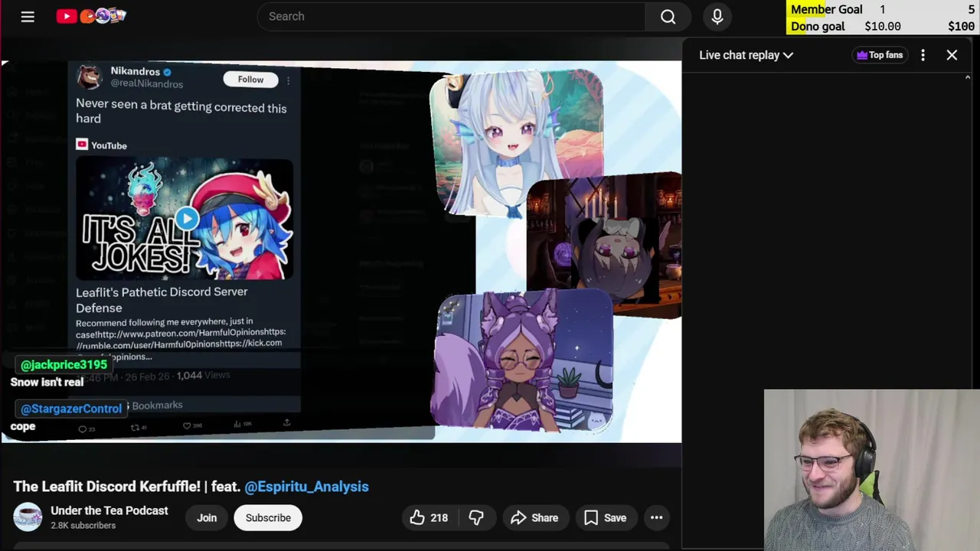Image resolution: width=980 pixels, height=551 pixels.
Task: Close the live chat panel
Action: point(952,55)
